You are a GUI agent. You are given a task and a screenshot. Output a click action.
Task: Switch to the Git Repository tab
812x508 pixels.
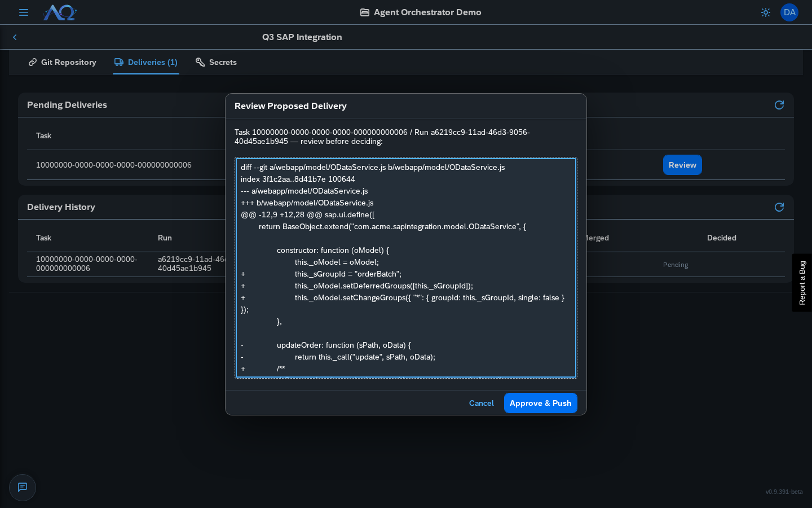63,62
